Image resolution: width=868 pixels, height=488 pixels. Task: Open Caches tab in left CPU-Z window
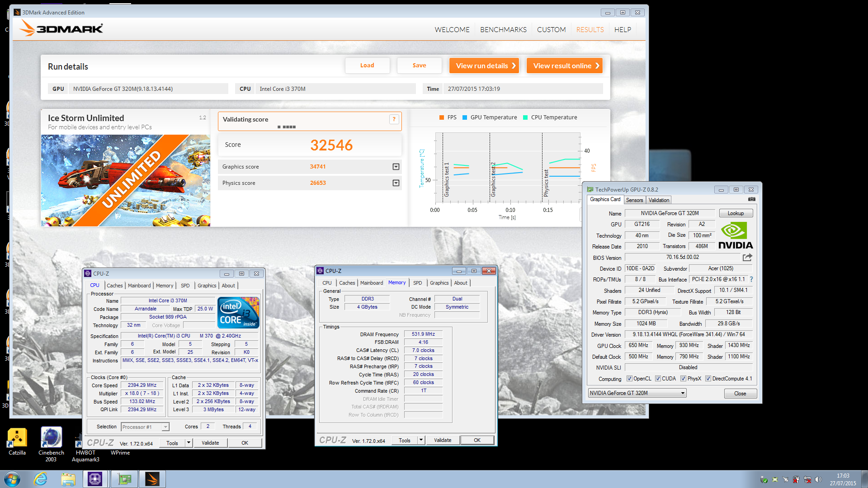115,286
